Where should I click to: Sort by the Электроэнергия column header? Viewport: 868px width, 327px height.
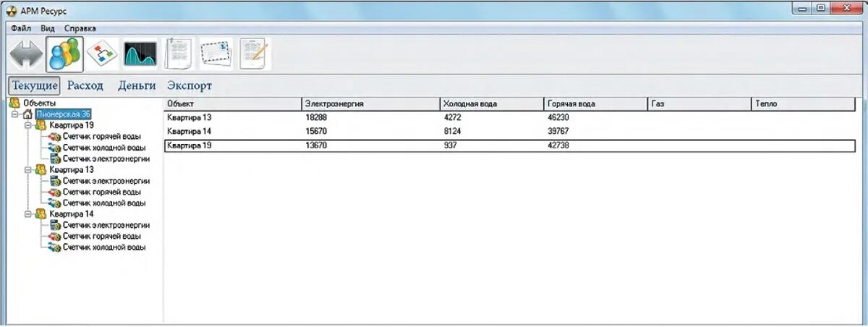click(371, 104)
